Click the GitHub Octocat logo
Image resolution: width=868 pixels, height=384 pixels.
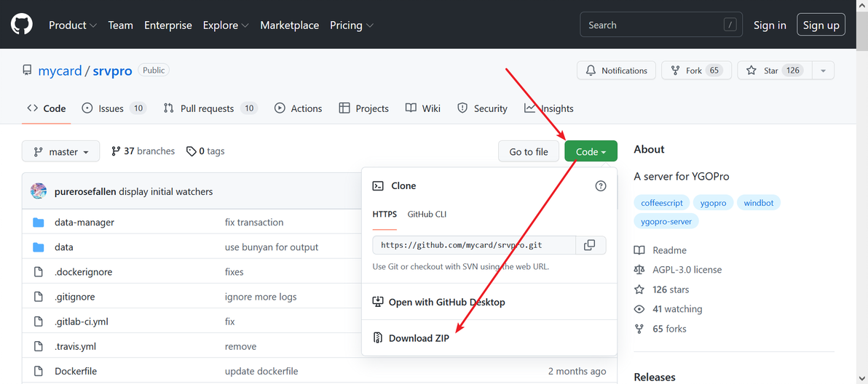(x=22, y=25)
